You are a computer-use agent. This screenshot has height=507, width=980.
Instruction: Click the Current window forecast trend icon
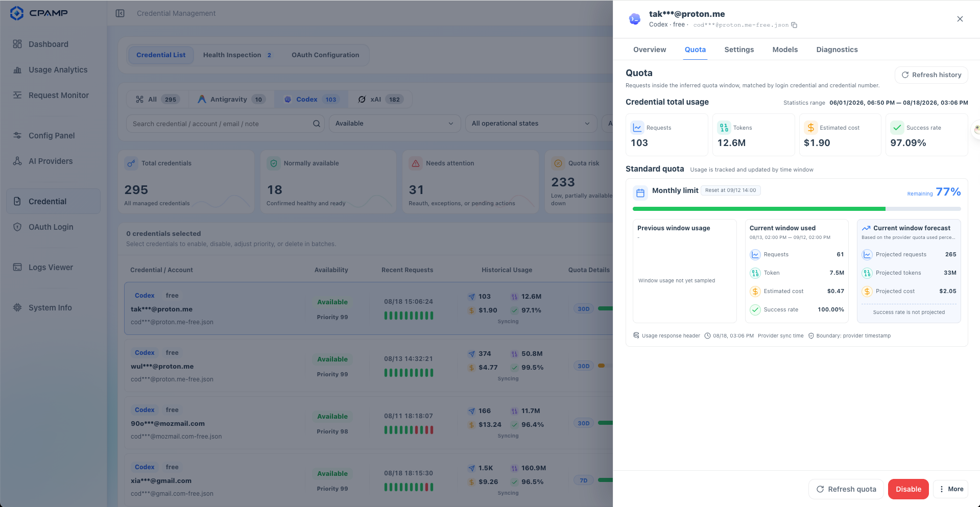click(x=866, y=228)
